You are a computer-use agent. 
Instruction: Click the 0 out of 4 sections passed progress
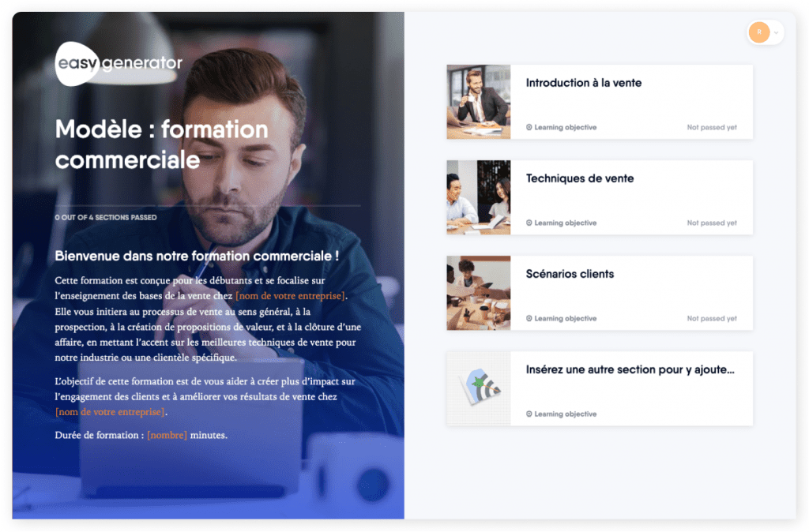[x=106, y=218]
